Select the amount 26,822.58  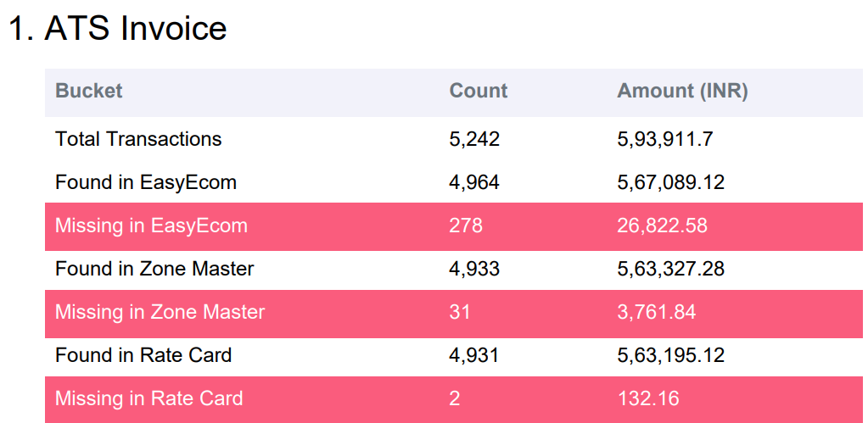click(x=662, y=225)
